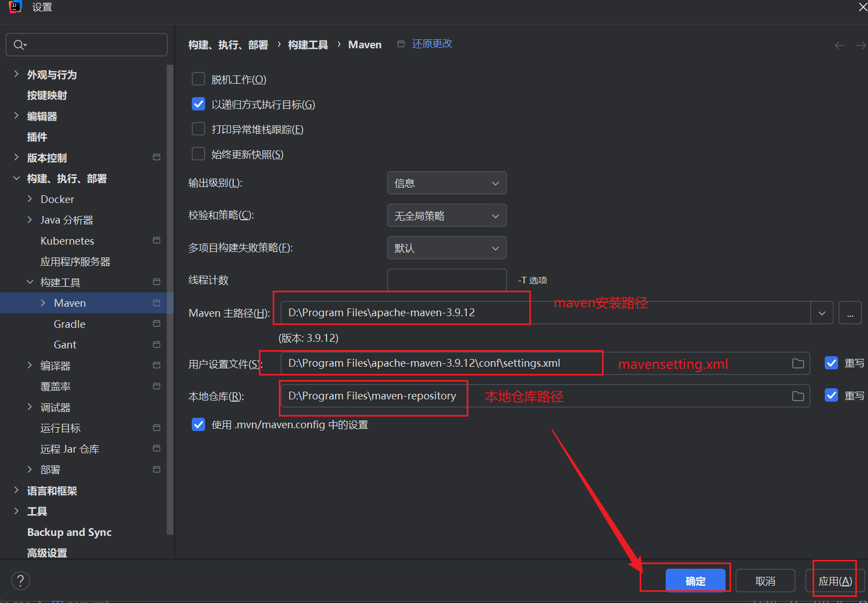Image resolution: width=868 pixels, height=603 pixels.
Task: Click the project-level icon beside 覆盖率
Action: click(156, 386)
